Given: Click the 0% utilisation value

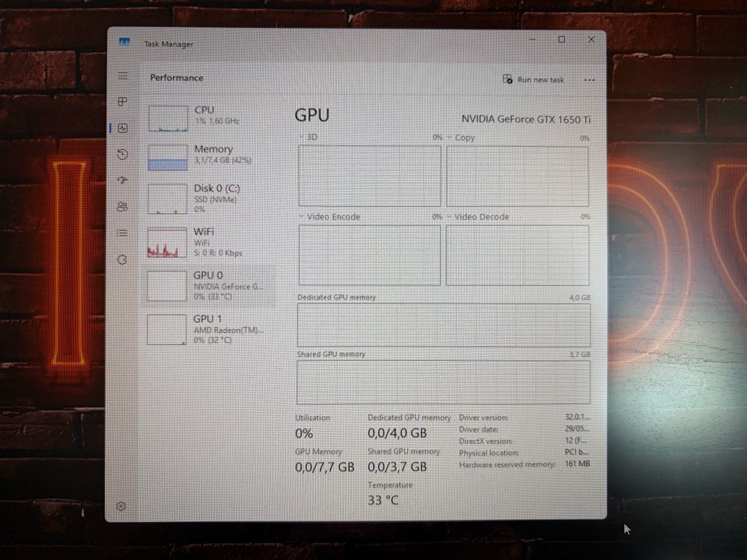Looking at the screenshot, I should pos(304,433).
